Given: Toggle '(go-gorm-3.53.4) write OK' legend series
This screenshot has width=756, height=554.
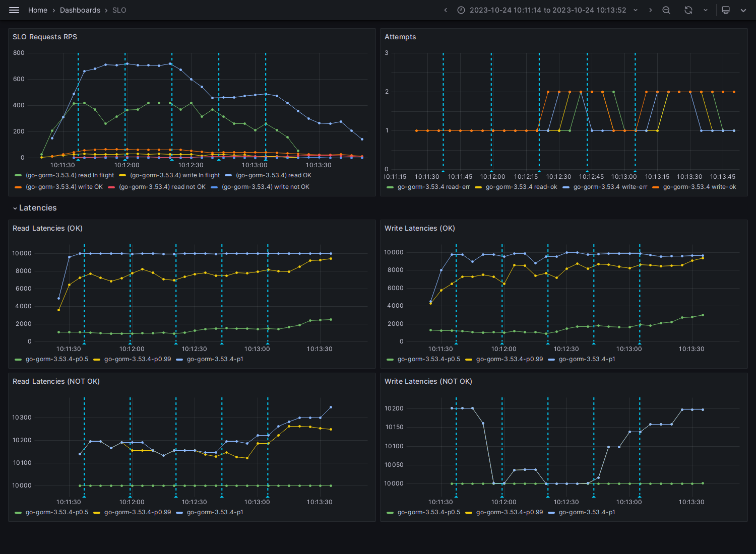Looking at the screenshot, I should point(64,187).
